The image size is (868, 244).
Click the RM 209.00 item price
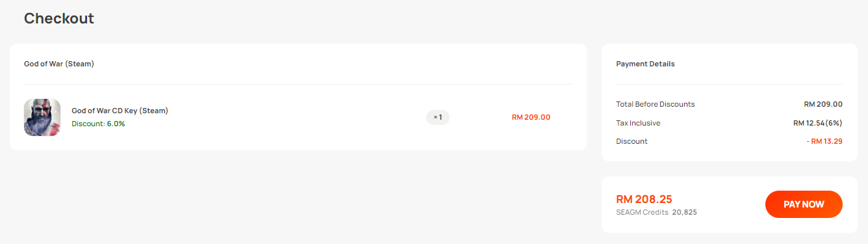pyautogui.click(x=531, y=117)
